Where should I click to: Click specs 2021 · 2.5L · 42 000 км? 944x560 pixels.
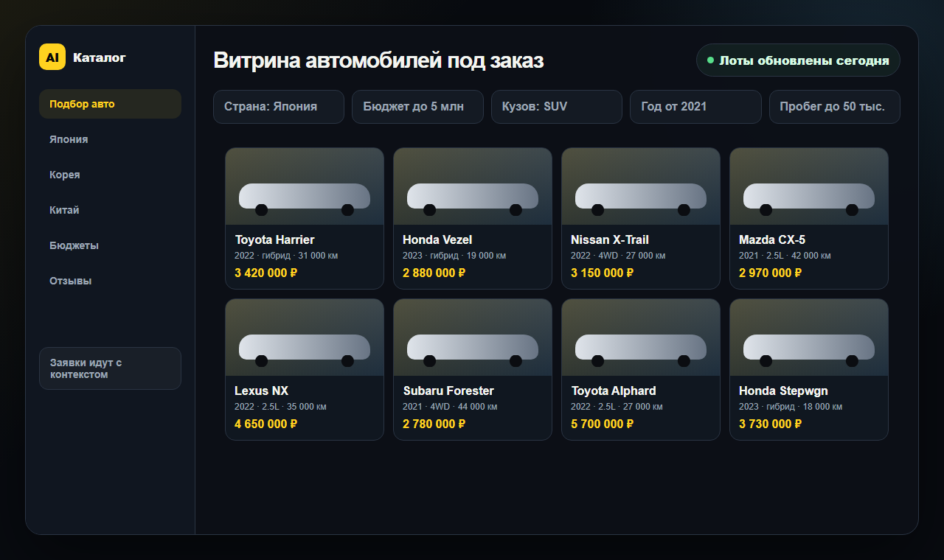coord(785,256)
